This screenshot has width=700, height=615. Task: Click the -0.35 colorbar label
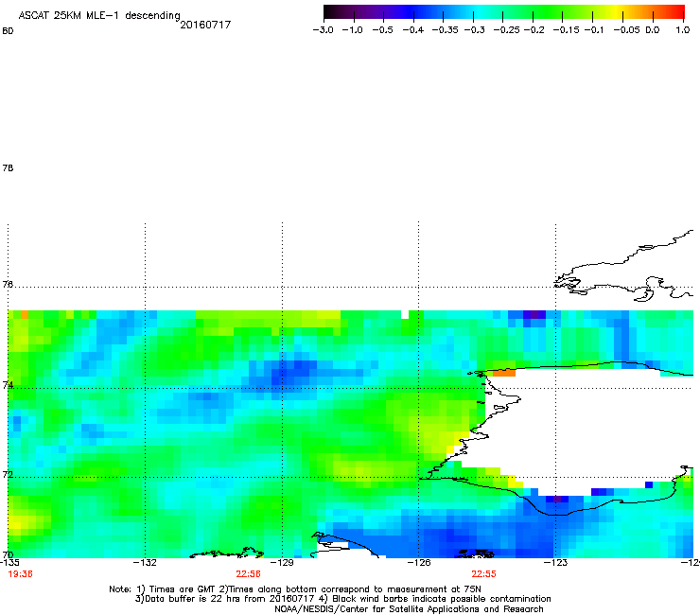click(x=444, y=30)
